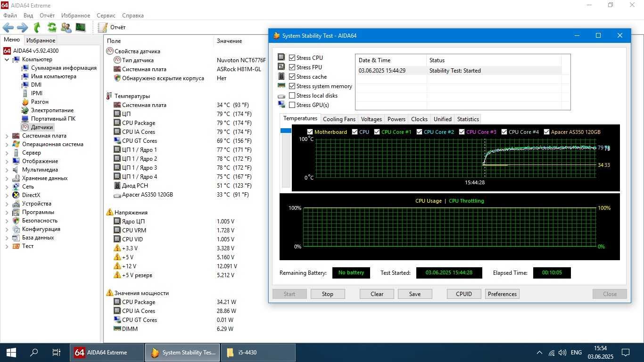Switch to the Statistics tab
The width and height of the screenshot is (644, 362).
(x=468, y=119)
